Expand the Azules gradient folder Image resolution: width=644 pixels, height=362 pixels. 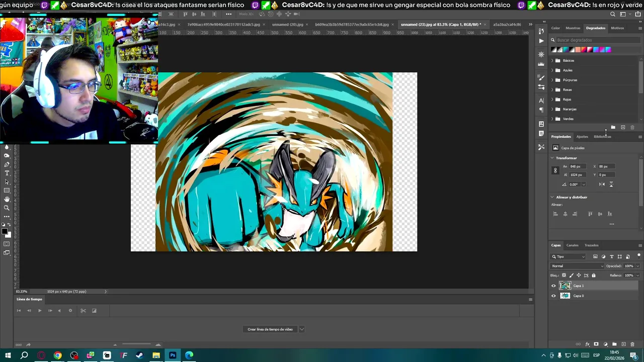coord(552,70)
